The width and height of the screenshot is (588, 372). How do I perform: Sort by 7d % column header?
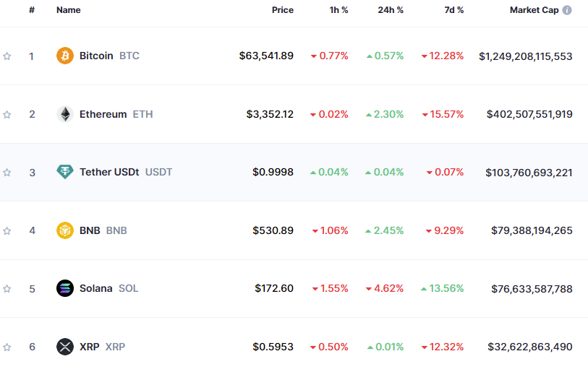454,10
